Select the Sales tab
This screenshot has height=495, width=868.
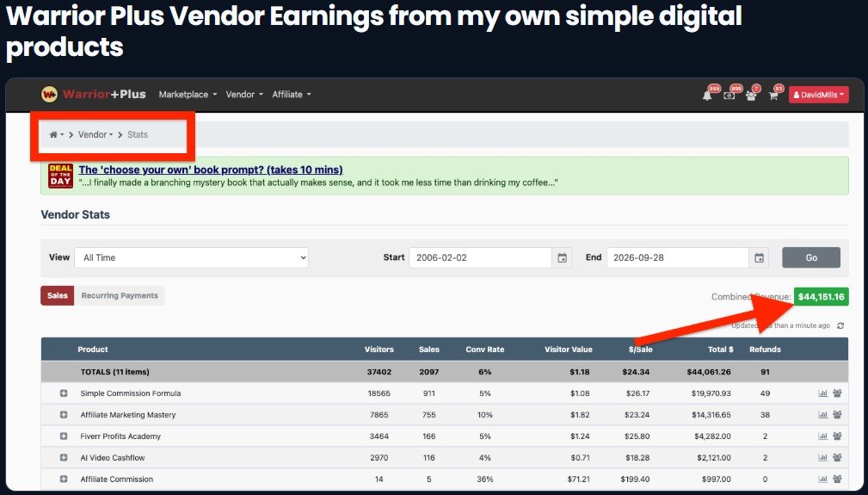click(x=57, y=295)
